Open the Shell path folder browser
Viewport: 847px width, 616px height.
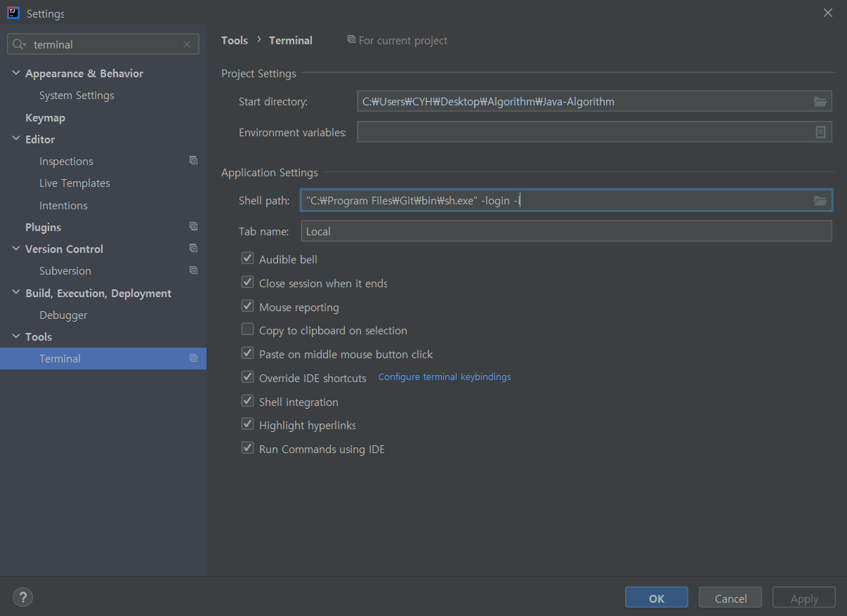click(820, 200)
